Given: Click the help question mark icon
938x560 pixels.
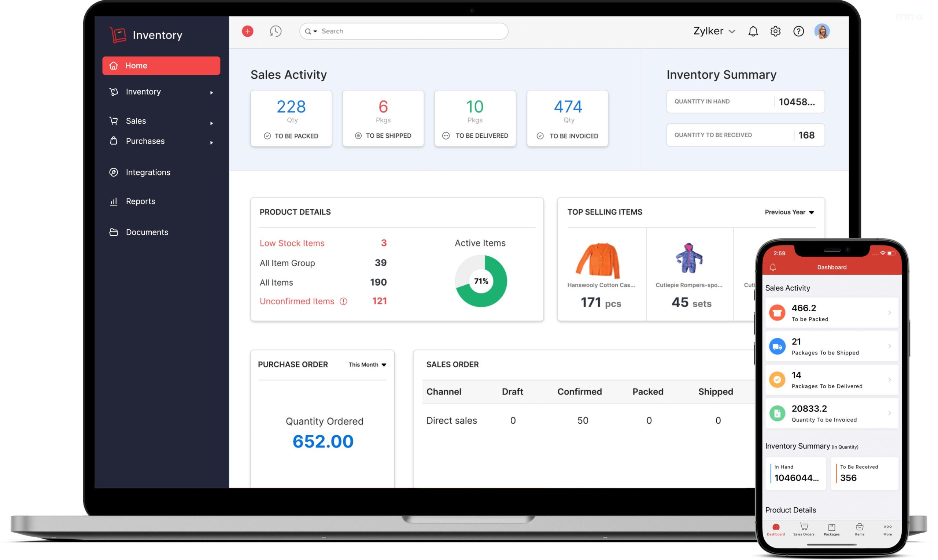Looking at the screenshot, I should click(798, 31).
